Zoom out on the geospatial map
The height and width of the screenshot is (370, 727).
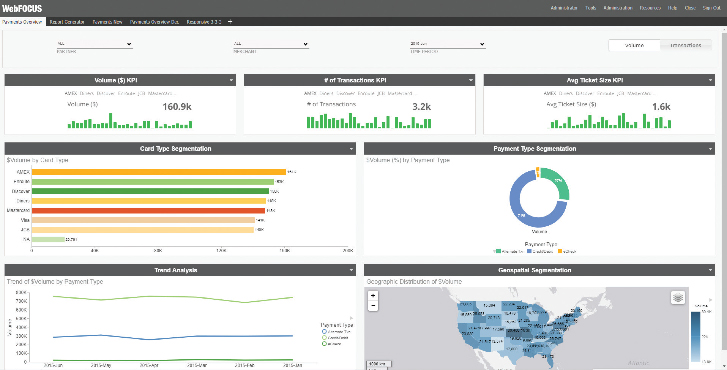(x=373, y=306)
